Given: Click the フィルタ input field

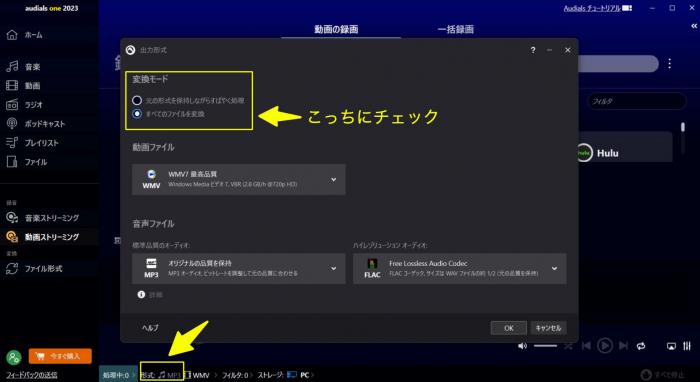Looking at the screenshot, I should (636, 101).
